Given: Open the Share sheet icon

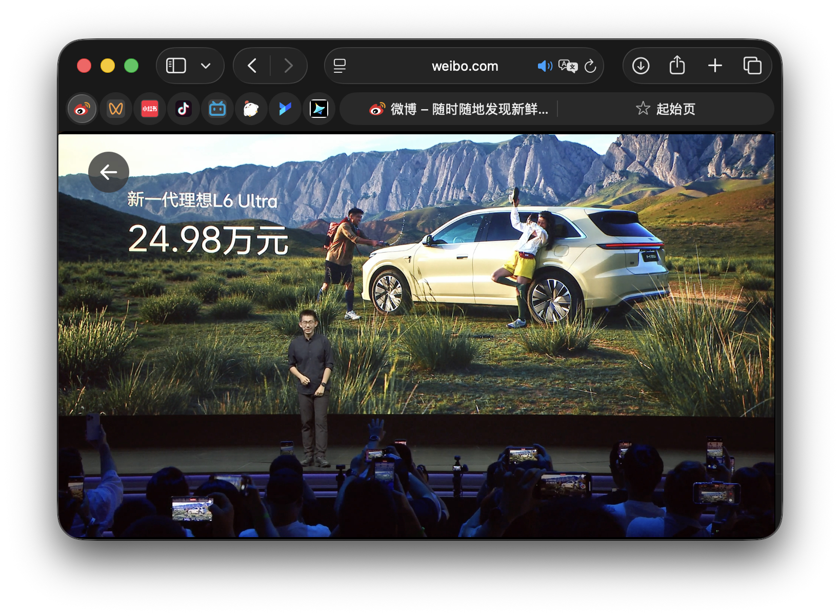Looking at the screenshot, I should pyautogui.click(x=677, y=65).
